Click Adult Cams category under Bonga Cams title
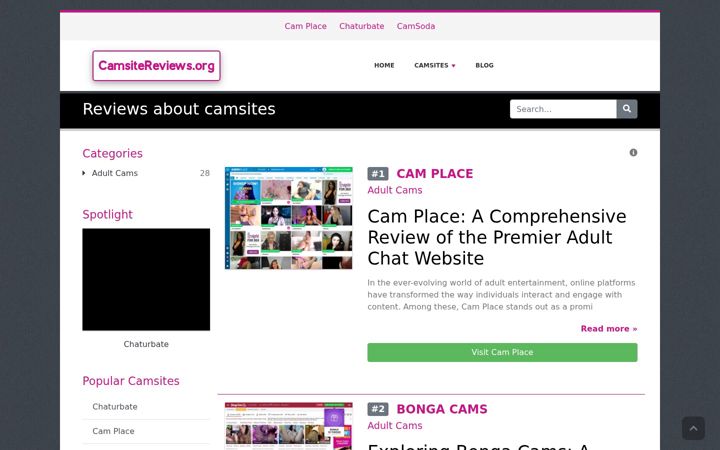720x450 pixels. [x=394, y=426]
